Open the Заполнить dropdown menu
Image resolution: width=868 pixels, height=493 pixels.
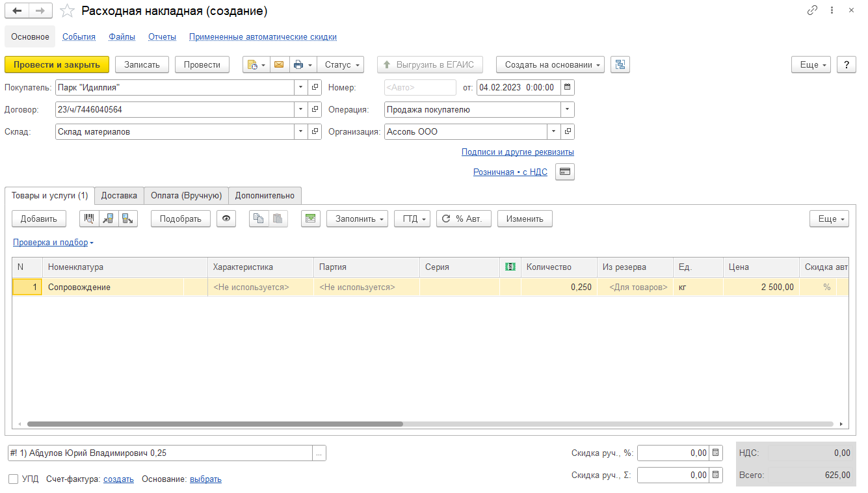357,219
